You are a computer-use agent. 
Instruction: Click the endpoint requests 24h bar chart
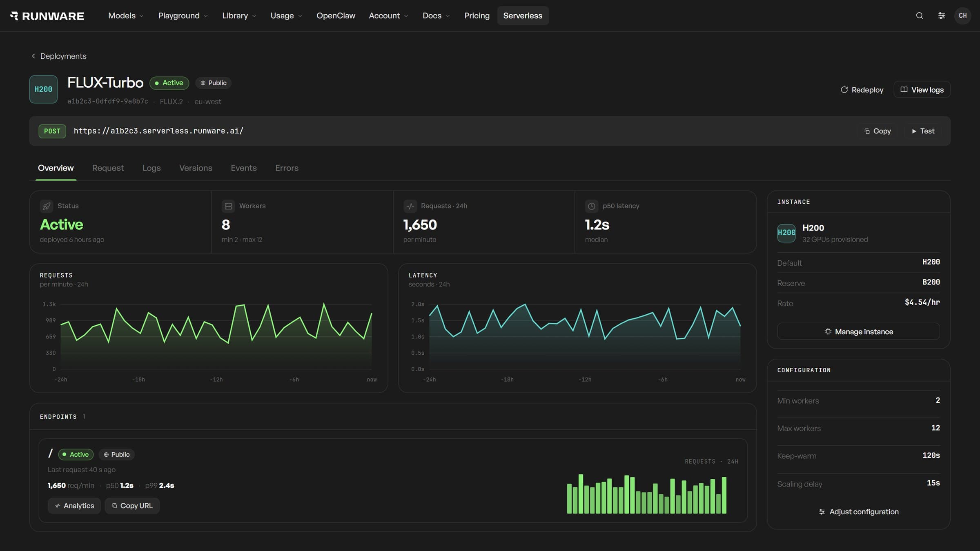[647, 494]
